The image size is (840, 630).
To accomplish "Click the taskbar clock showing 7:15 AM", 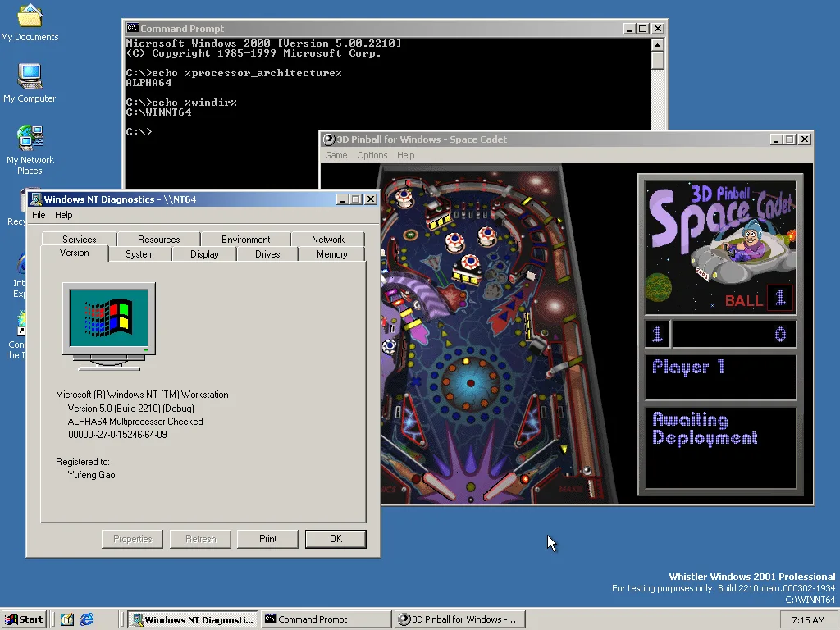I will tap(808, 620).
